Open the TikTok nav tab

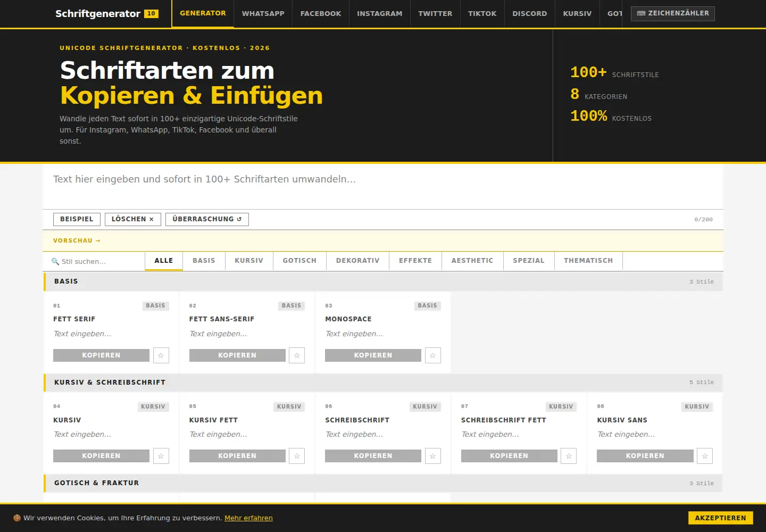[x=482, y=14]
